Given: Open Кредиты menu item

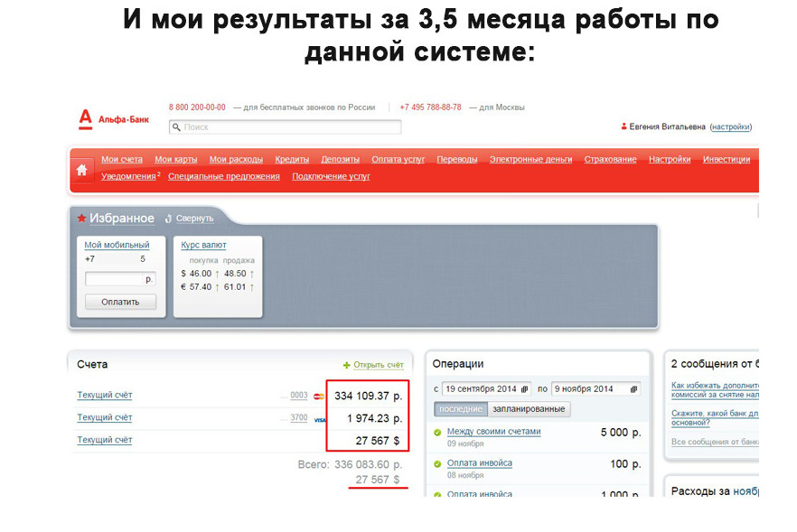Looking at the screenshot, I should click(x=292, y=159).
